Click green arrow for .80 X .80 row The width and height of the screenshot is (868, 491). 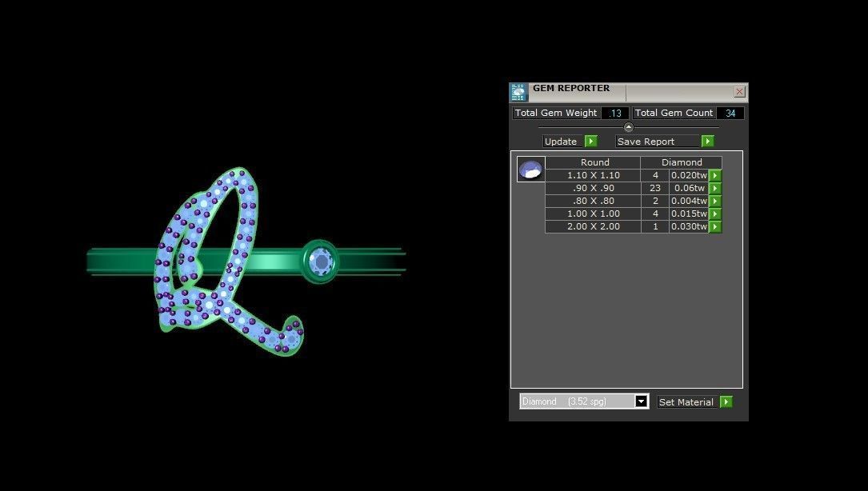pos(715,201)
